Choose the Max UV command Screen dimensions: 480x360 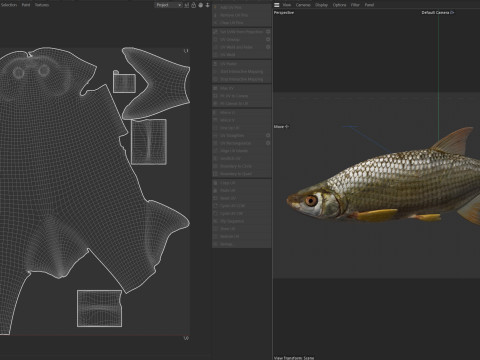pos(242,88)
